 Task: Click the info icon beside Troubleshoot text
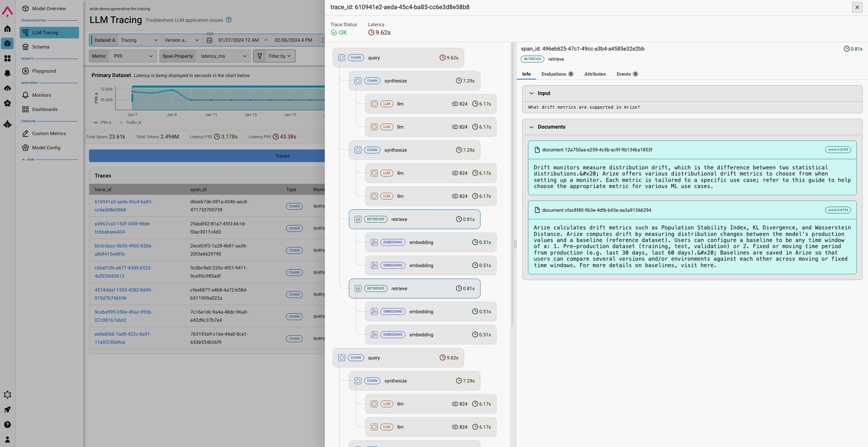229,20
